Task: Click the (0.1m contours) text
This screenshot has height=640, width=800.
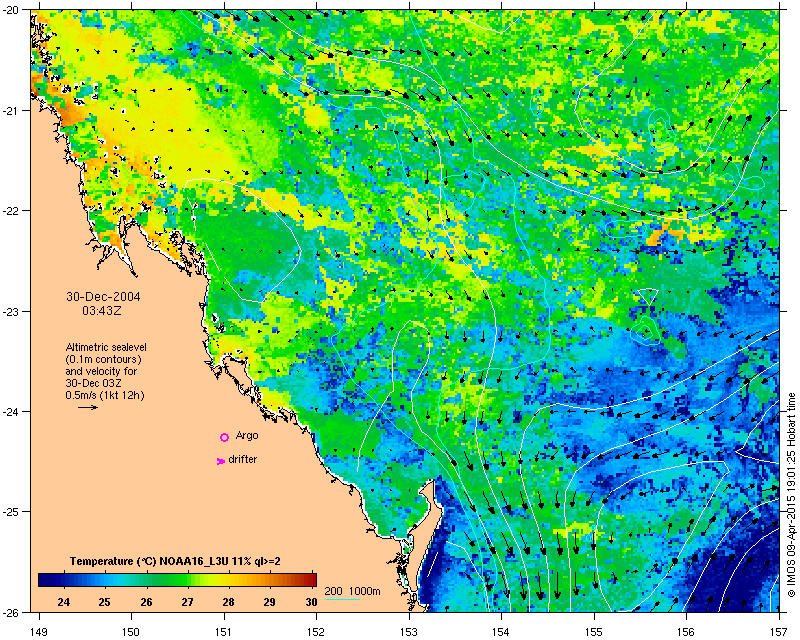Action: [x=104, y=359]
